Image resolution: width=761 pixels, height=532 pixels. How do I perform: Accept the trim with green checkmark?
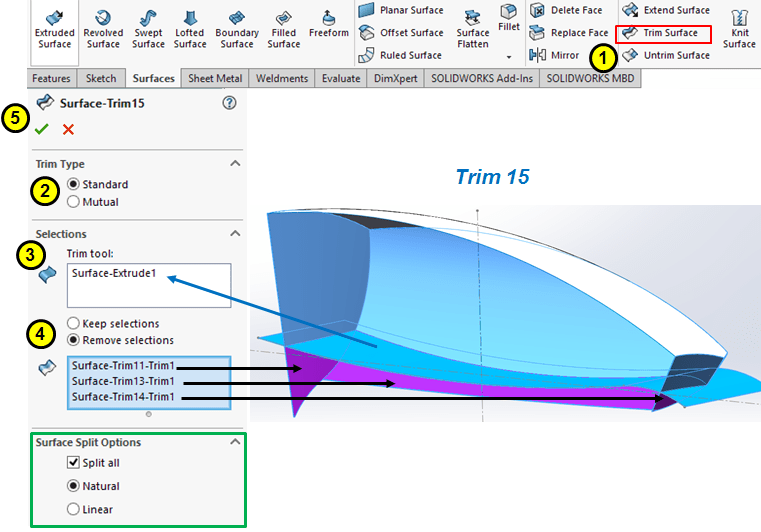41,129
